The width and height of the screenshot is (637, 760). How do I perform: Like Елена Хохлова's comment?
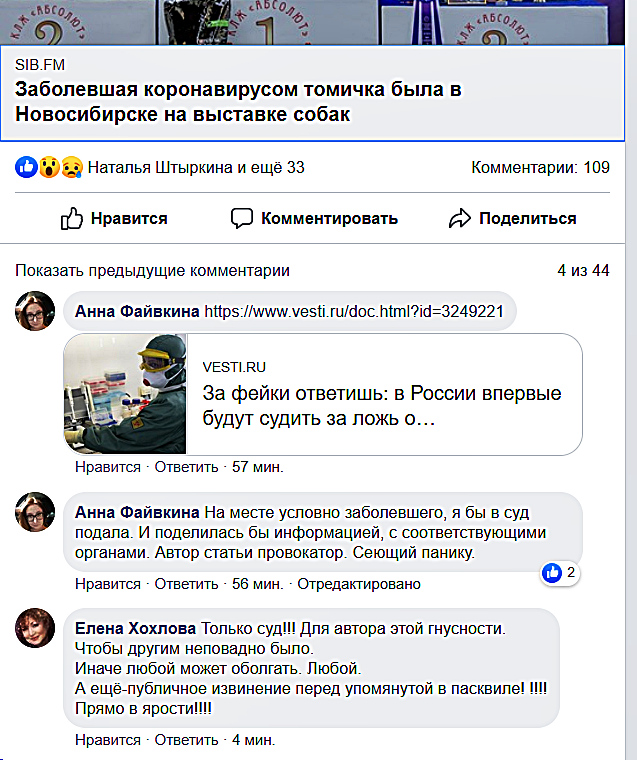108,740
